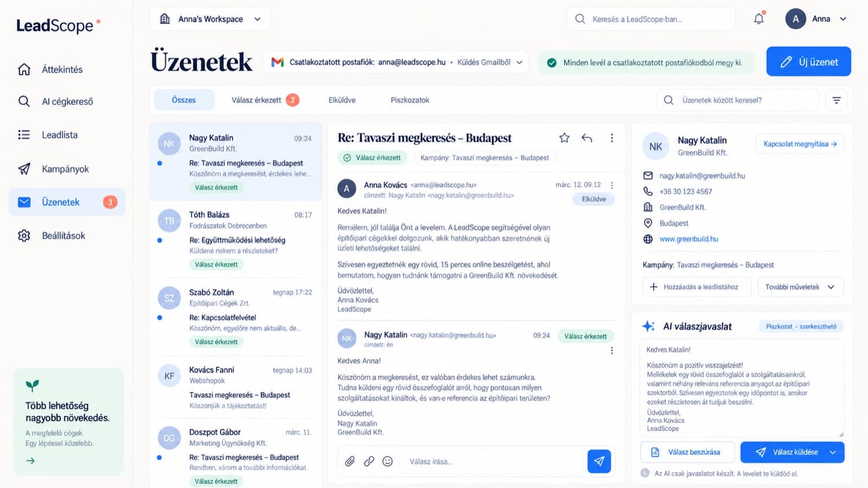Click the info icon beside AI disclaimer
Viewport: 868px width, 488px height.
tap(645, 473)
